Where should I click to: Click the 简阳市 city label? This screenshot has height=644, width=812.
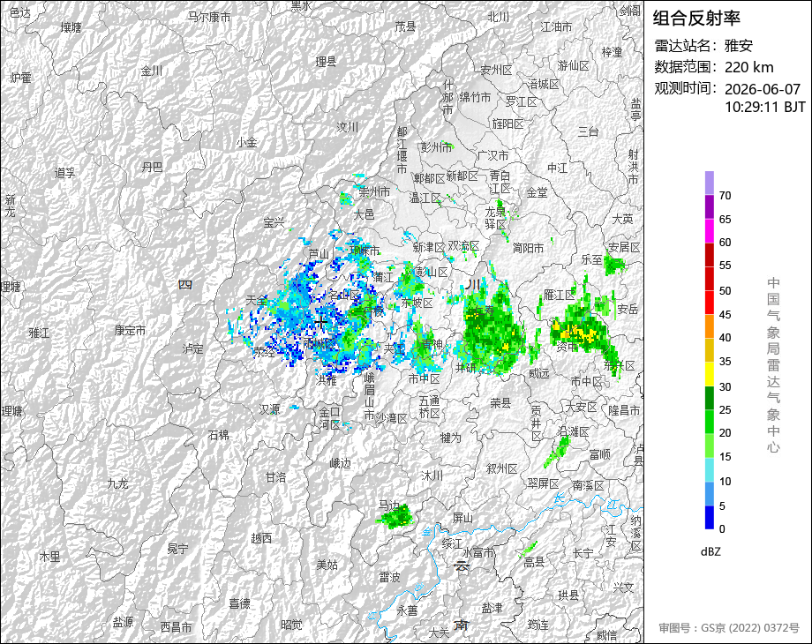(x=528, y=249)
